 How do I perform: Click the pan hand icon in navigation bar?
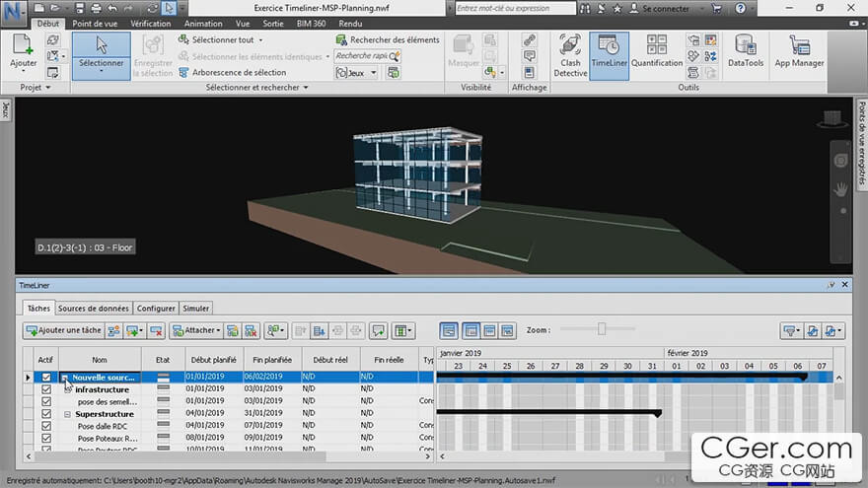click(x=840, y=189)
